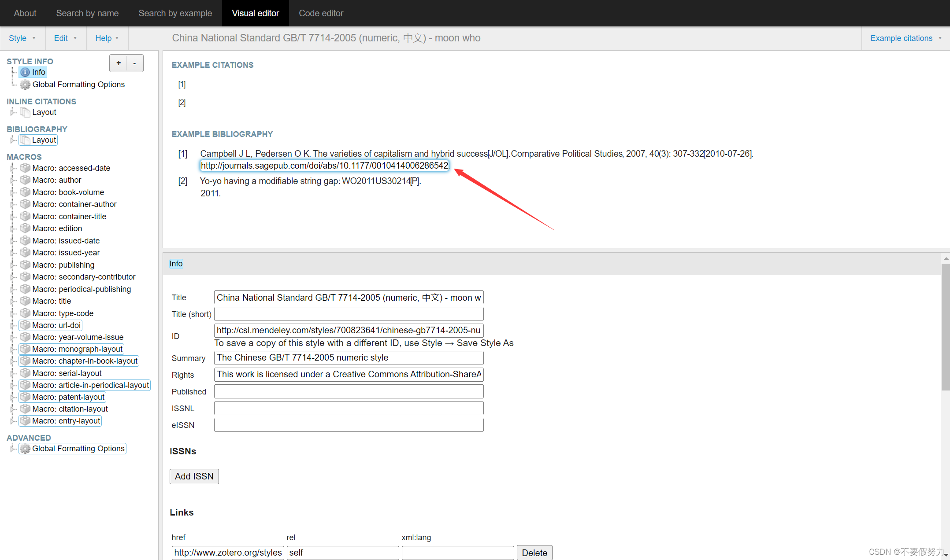
Task: Click the author macro cube icon
Action: click(x=25, y=180)
